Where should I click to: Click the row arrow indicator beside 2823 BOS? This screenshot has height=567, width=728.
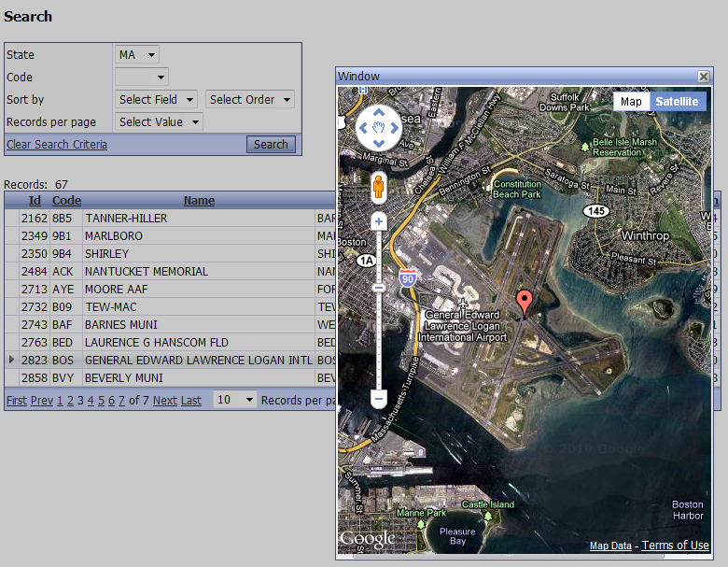point(11,360)
